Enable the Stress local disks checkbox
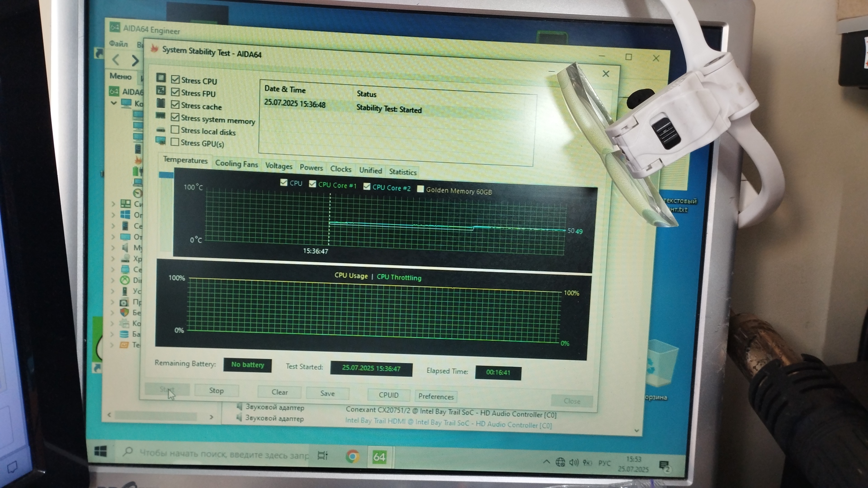Viewport: 868px width, 488px height. (x=175, y=130)
